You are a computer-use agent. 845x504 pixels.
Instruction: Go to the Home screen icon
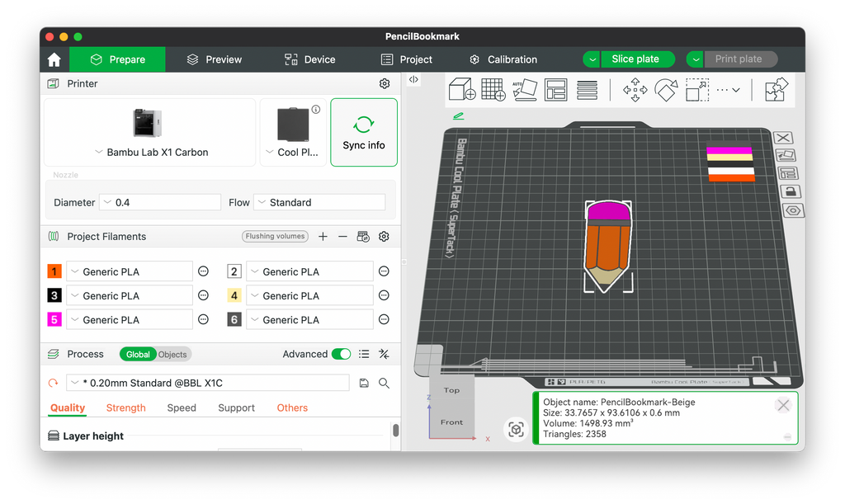coord(54,59)
